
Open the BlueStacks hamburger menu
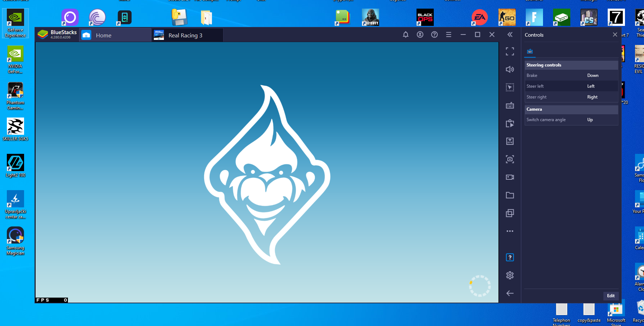[448, 35]
